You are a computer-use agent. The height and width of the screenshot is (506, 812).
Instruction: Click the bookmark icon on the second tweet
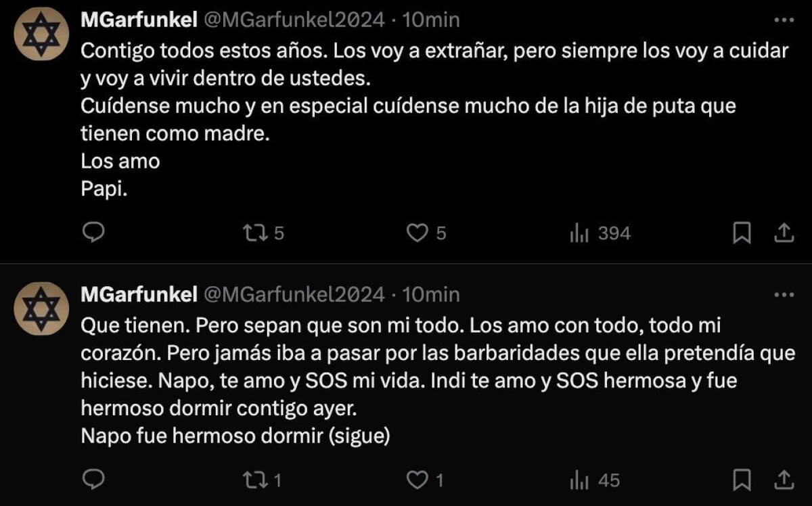click(742, 478)
